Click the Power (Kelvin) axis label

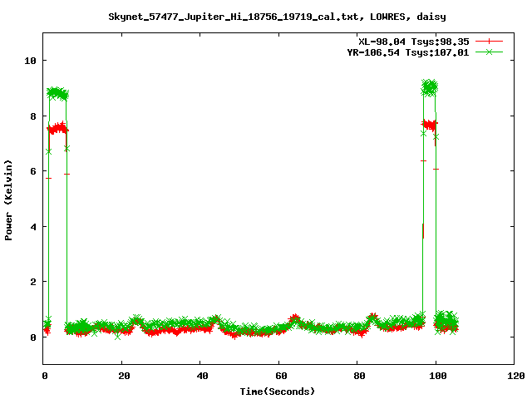pos(8,200)
